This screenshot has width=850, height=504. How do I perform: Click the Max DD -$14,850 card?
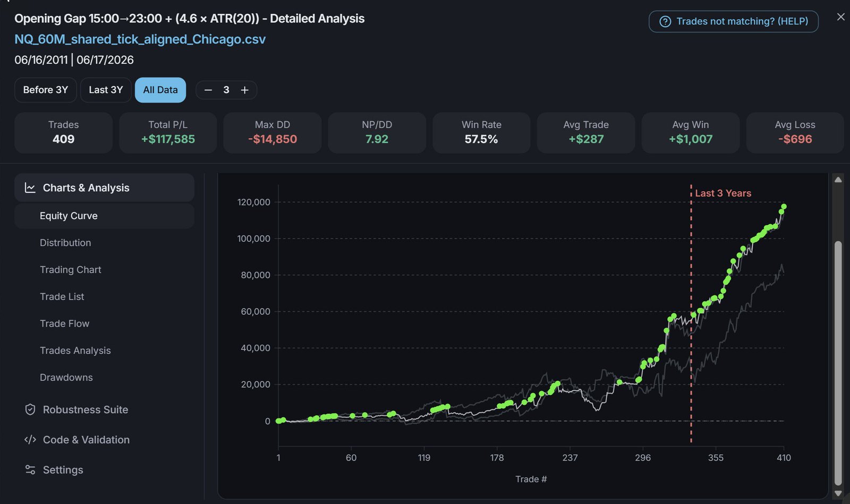pos(273,132)
